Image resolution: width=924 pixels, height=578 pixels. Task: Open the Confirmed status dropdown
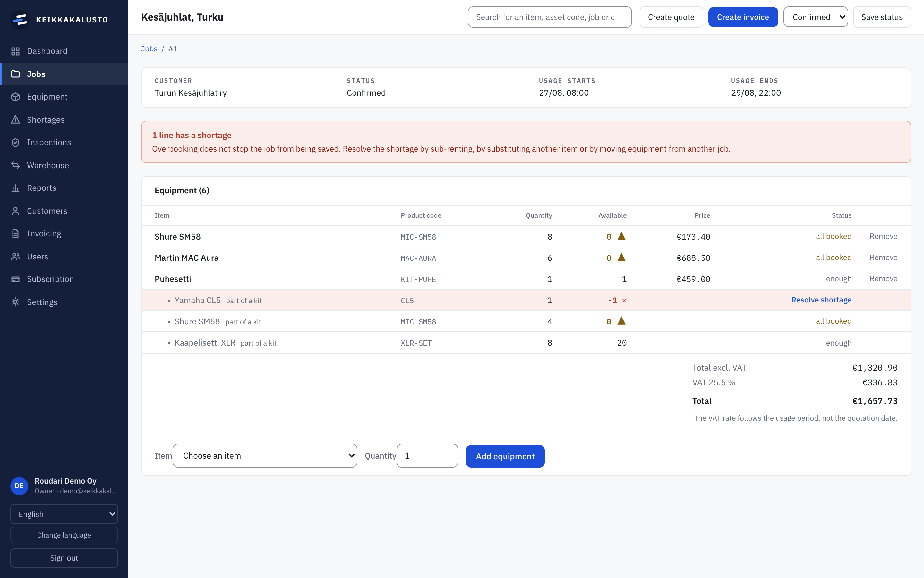(x=816, y=17)
